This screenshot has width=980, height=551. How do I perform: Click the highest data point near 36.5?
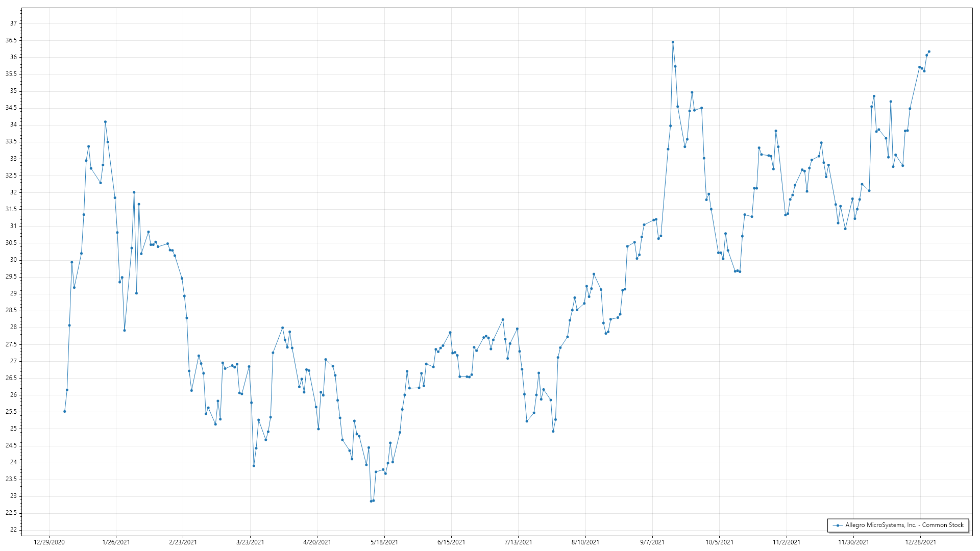coord(673,42)
